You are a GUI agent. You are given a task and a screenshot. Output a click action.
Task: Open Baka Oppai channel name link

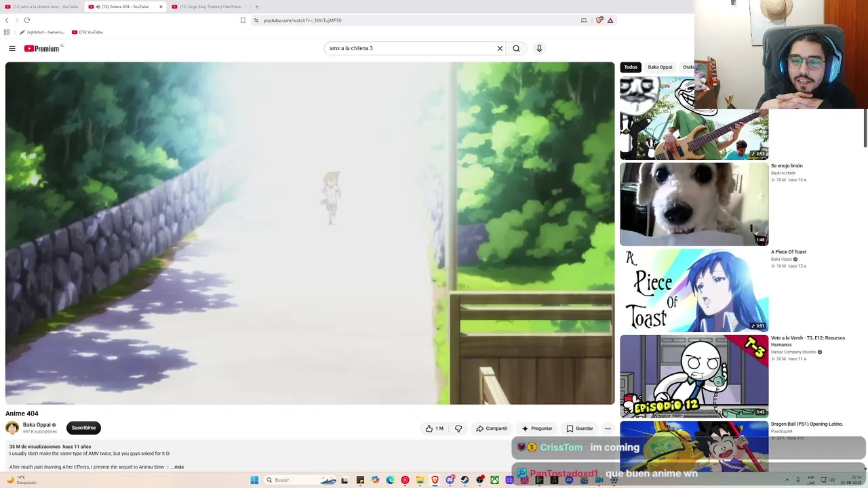pos(37,425)
